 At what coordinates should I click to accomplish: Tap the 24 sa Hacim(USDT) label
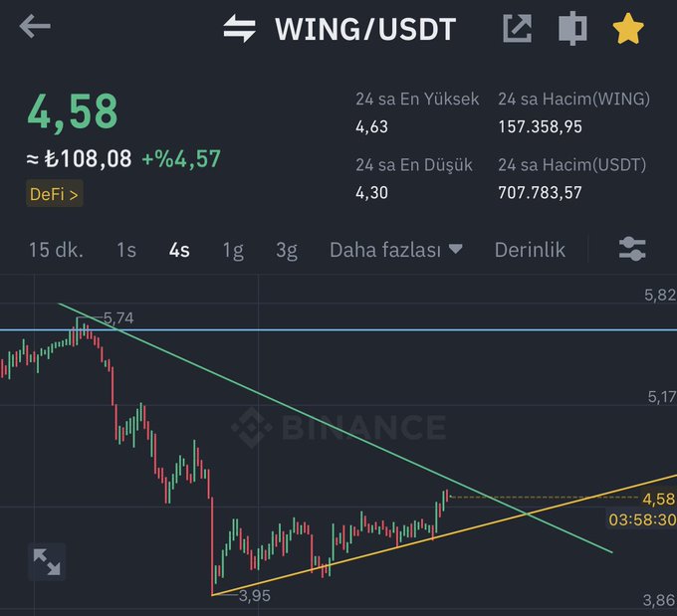coord(572,164)
